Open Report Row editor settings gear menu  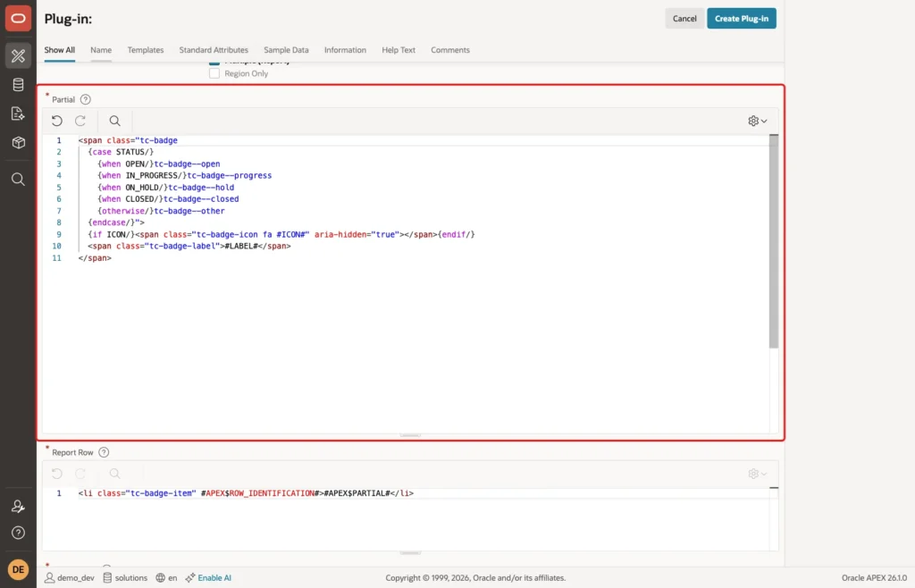coord(758,474)
